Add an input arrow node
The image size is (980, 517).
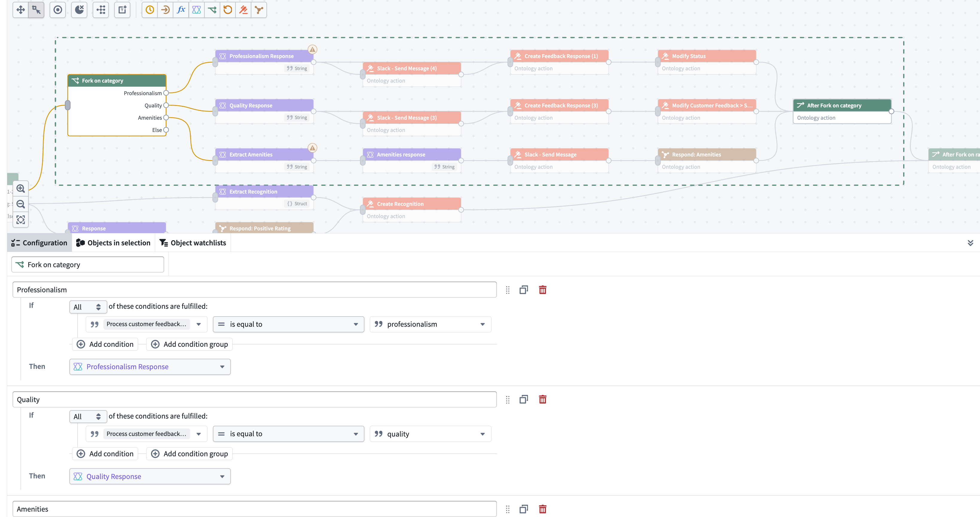pyautogui.click(x=166, y=10)
